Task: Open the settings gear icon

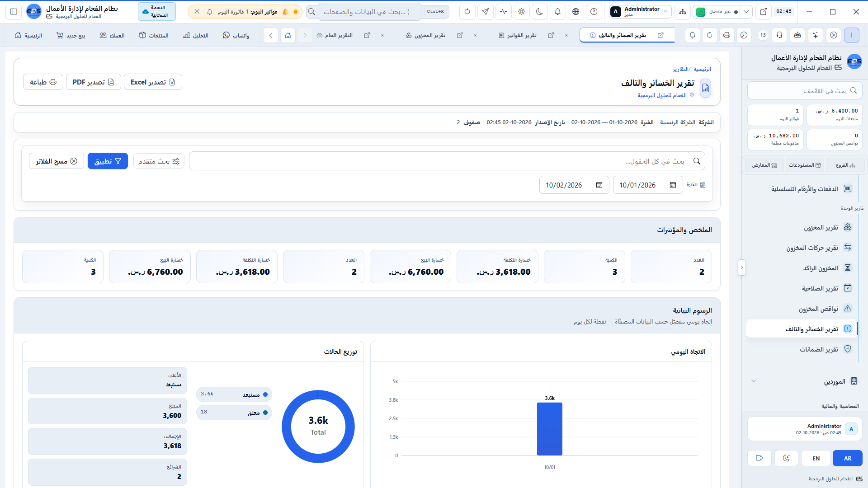Action: click(x=522, y=12)
